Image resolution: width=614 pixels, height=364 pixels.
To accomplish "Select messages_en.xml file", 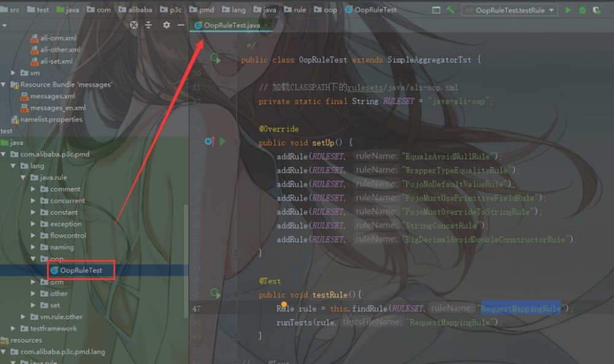I will (x=53, y=107).
